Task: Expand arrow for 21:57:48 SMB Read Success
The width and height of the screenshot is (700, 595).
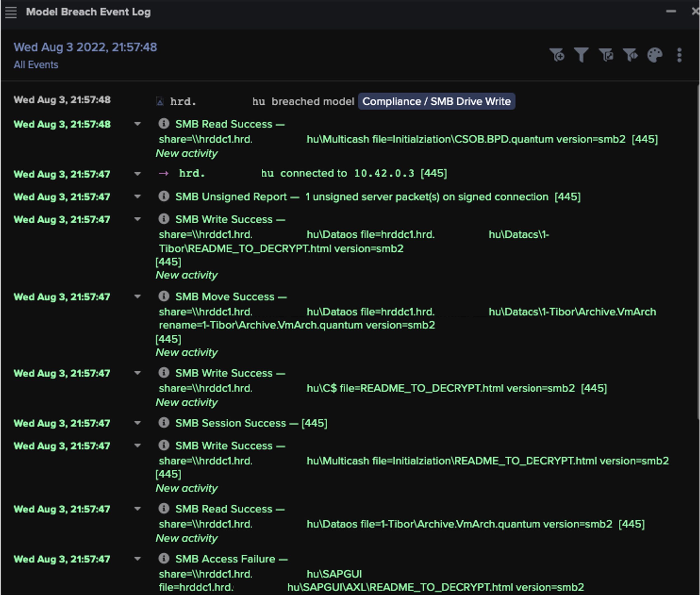Action: [137, 124]
